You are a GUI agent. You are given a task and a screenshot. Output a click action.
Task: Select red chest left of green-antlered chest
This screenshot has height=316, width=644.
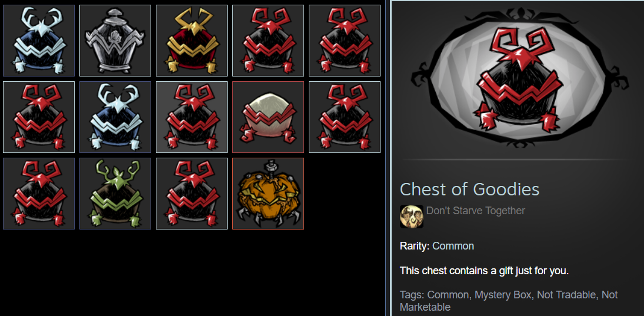click(39, 194)
